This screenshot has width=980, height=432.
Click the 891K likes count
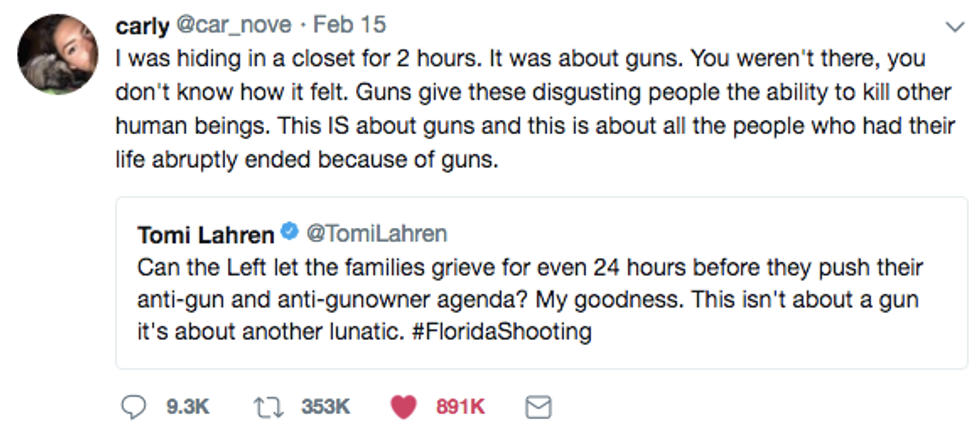pos(460,407)
